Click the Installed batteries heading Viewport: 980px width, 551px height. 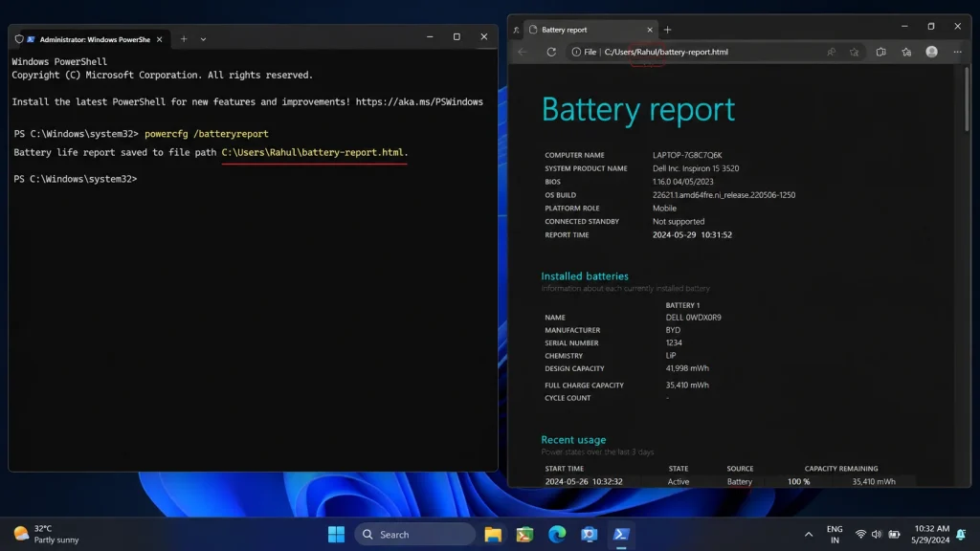[585, 276]
